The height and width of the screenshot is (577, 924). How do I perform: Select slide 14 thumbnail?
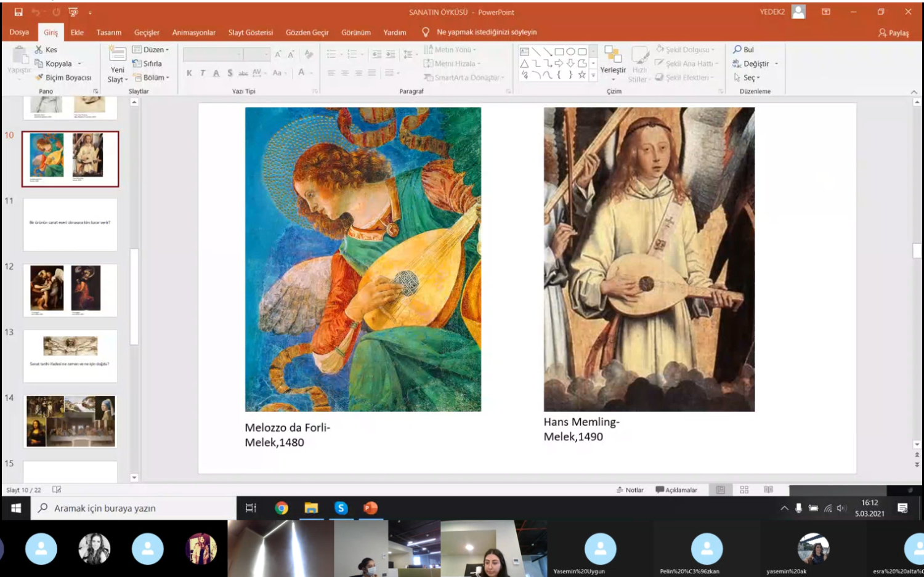pyautogui.click(x=70, y=422)
